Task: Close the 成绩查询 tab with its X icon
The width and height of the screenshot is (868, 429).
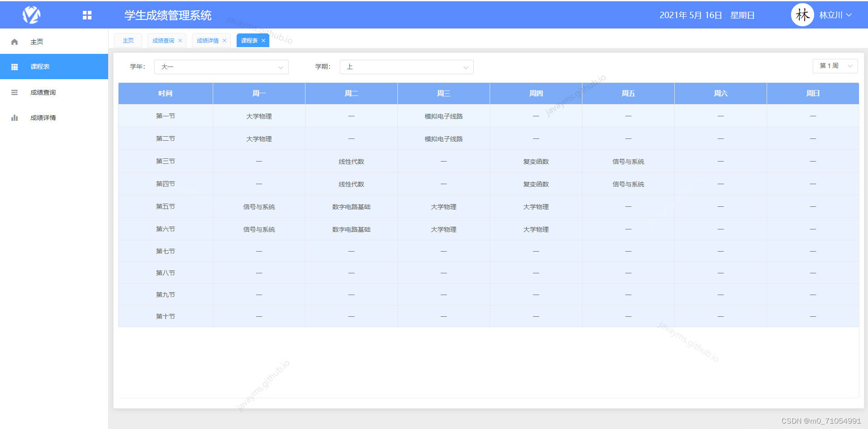Action: point(180,40)
